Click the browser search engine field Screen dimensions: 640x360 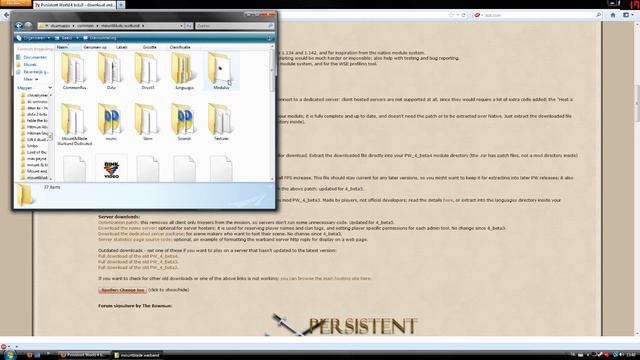pos(538,15)
